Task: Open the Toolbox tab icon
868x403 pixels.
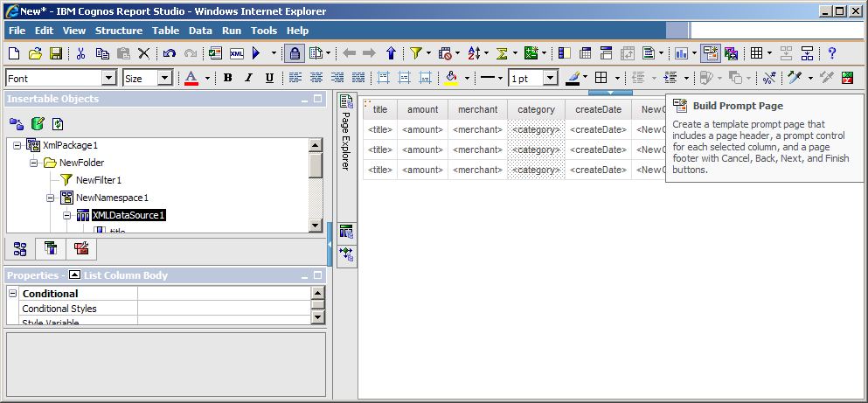Action: [80, 249]
